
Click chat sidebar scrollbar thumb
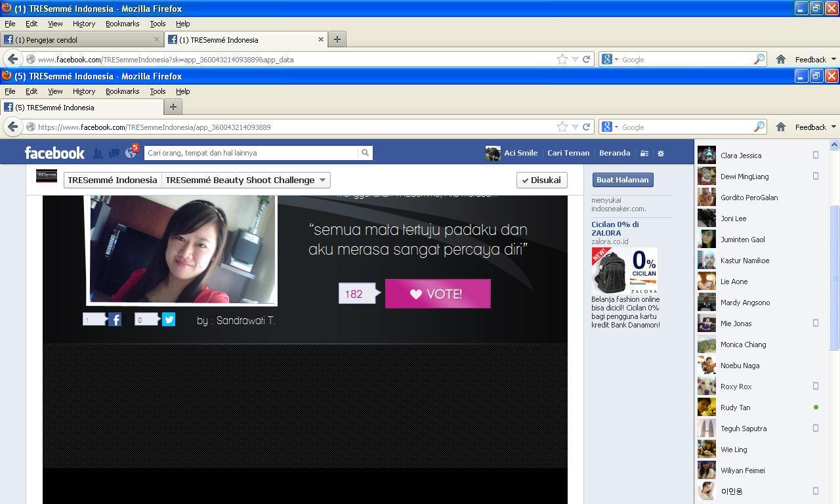tap(835, 278)
